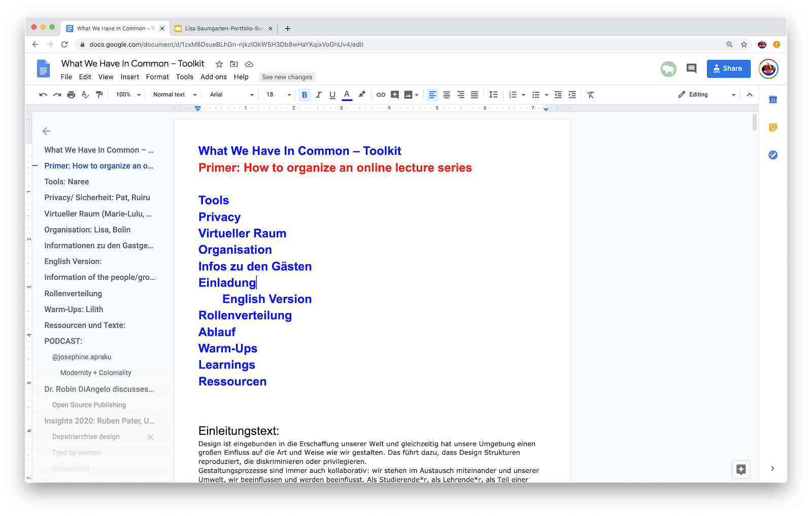Move document using folder icon
The height and width of the screenshot is (516, 812).
pos(234,64)
